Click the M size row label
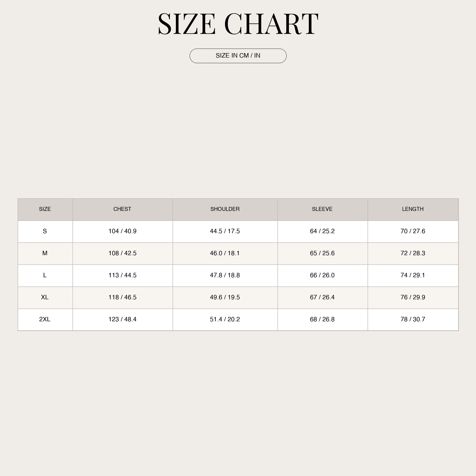Screen dimensions: 476x476 (x=45, y=253)
